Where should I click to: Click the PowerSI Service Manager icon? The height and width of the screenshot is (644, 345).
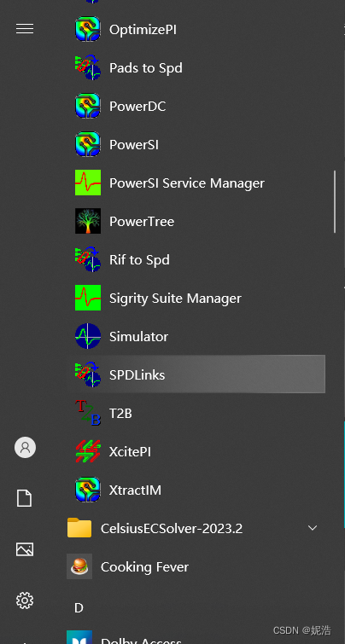(88, 183)
